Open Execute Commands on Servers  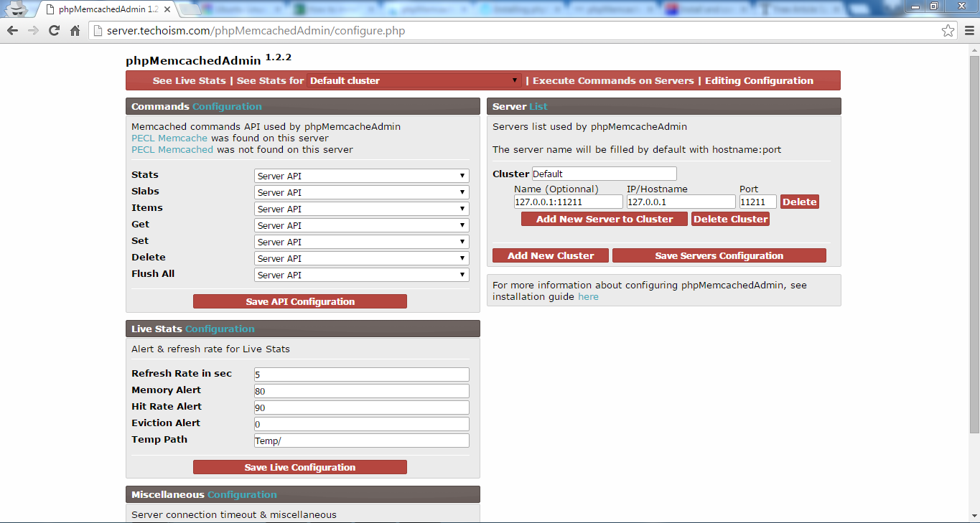click(x=613, y=80)
